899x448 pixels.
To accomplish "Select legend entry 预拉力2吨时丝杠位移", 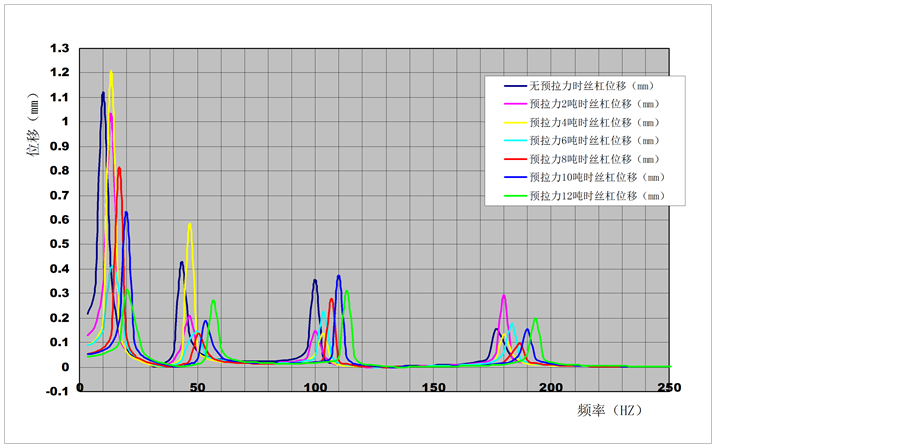I will point(594,104).
